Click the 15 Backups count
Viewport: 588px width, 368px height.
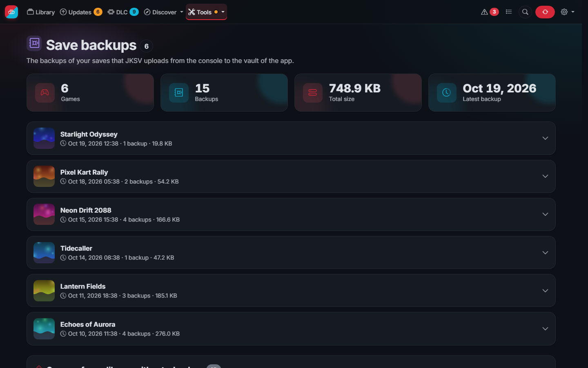[x=203, y=88]
